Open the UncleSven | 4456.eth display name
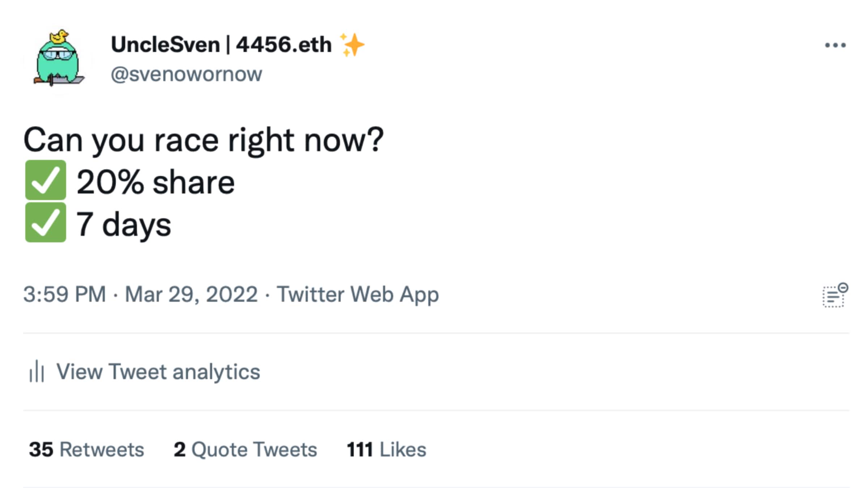 (221, 45)
